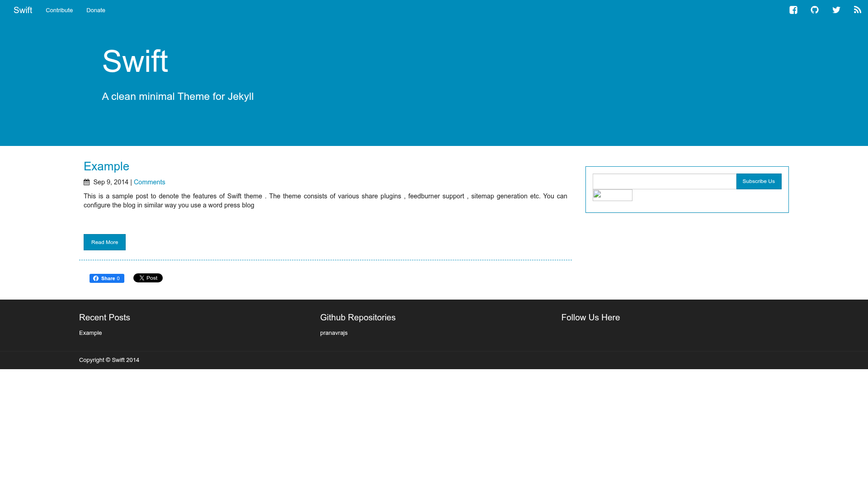The height and width of the screenshot is (488, 868).
Task: Click the tagline A clean minimal Theme for Jekyll
Action: 178,96
